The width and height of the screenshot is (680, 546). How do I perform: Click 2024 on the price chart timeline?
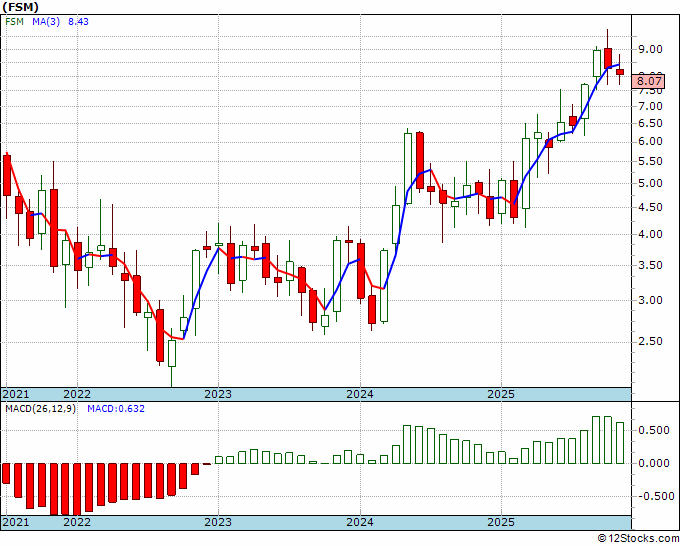[x=360, y=394]
